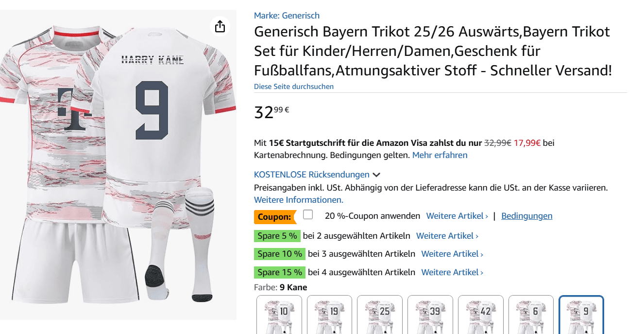The image size is (644, 334).
Task: Click the share icon above the product image
Action: [x=220, y=26]
